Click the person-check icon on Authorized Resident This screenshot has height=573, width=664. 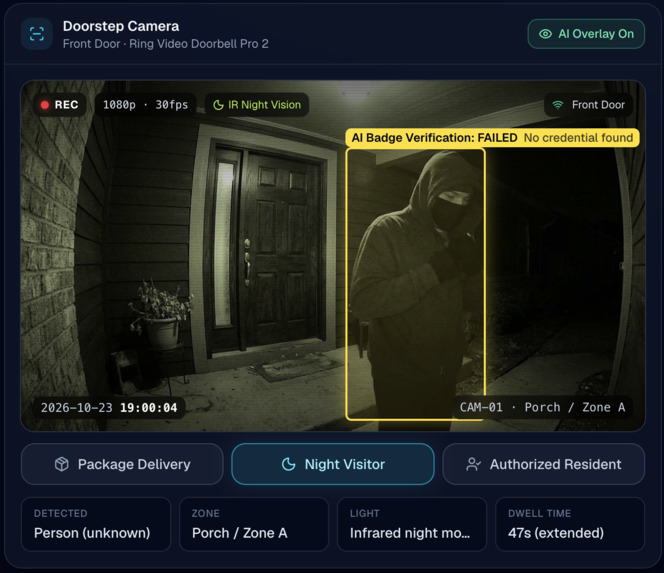tap(473, 464)
